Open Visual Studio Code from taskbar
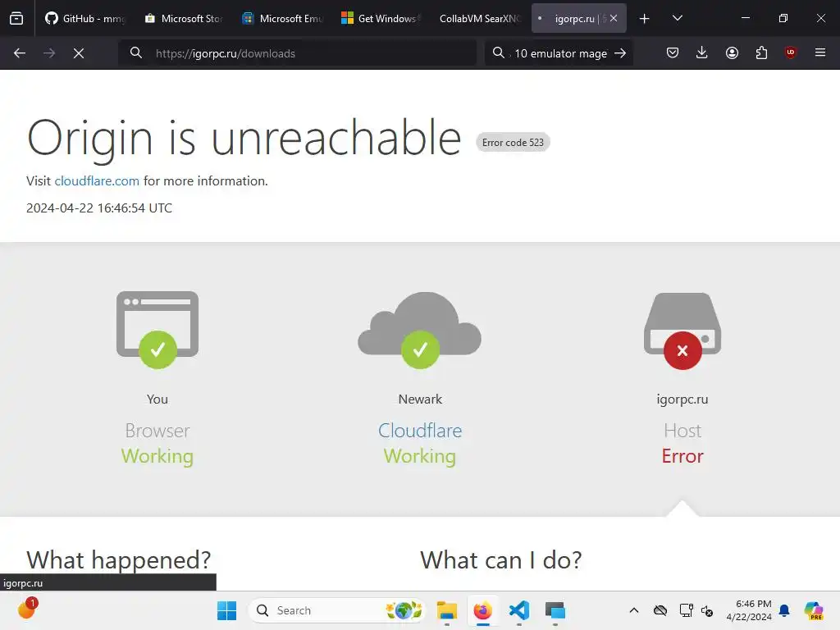The height and width of the screenshot is (630, 840). pos(519,610)
